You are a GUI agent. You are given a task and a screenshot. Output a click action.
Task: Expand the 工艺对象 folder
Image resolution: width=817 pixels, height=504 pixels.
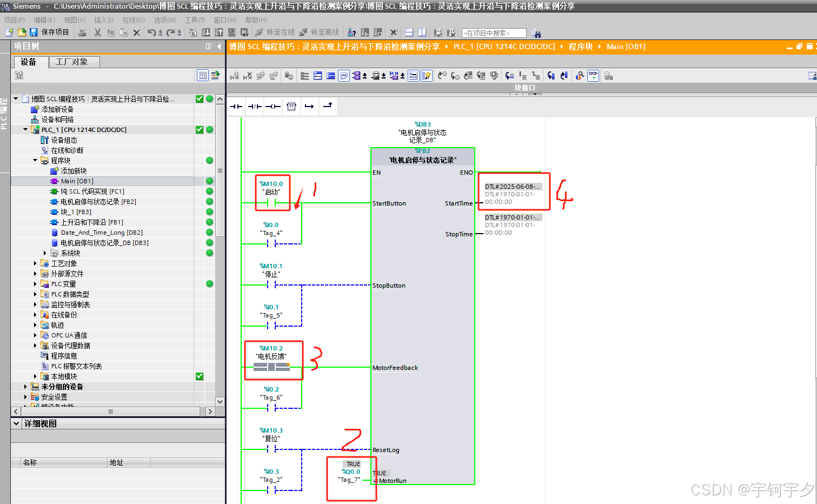(35, 263)
